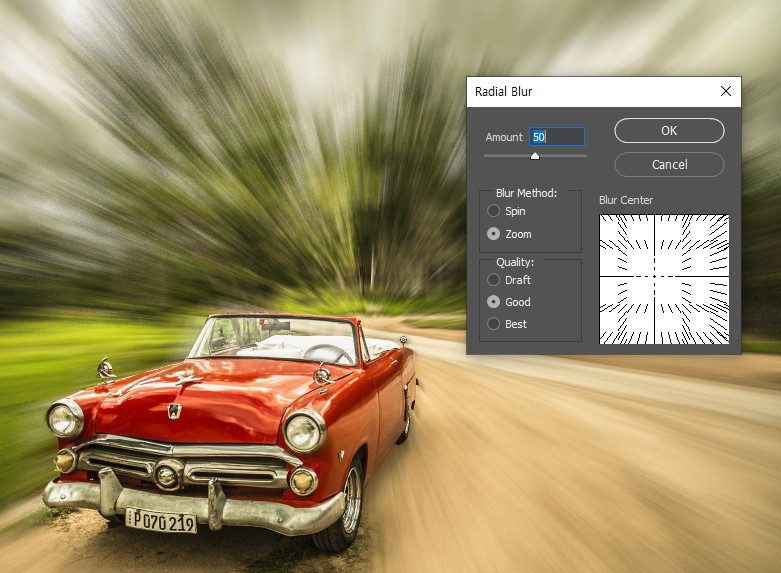Choose Draft quality
The width and height of the screenshot is (781, 573).
pos(494,280)
